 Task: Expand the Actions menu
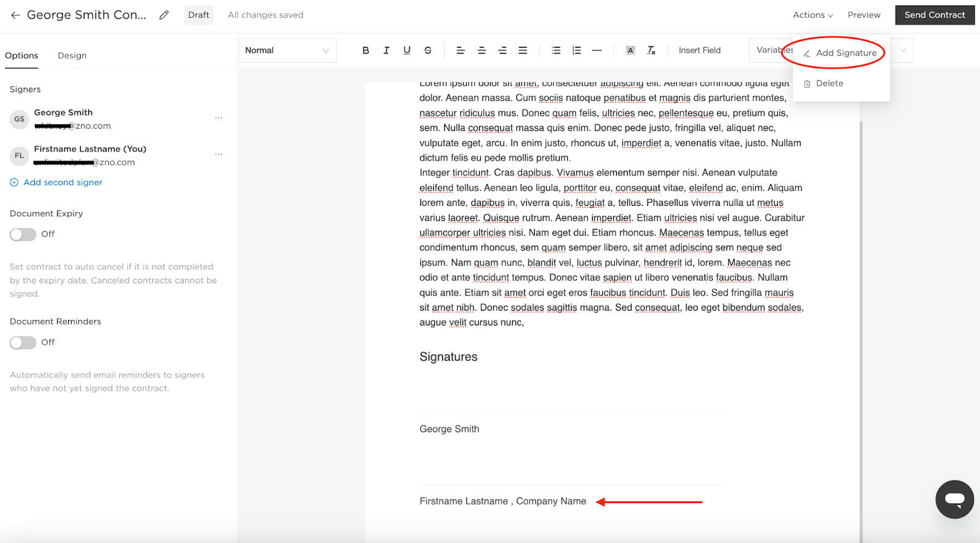click(813, 15)
